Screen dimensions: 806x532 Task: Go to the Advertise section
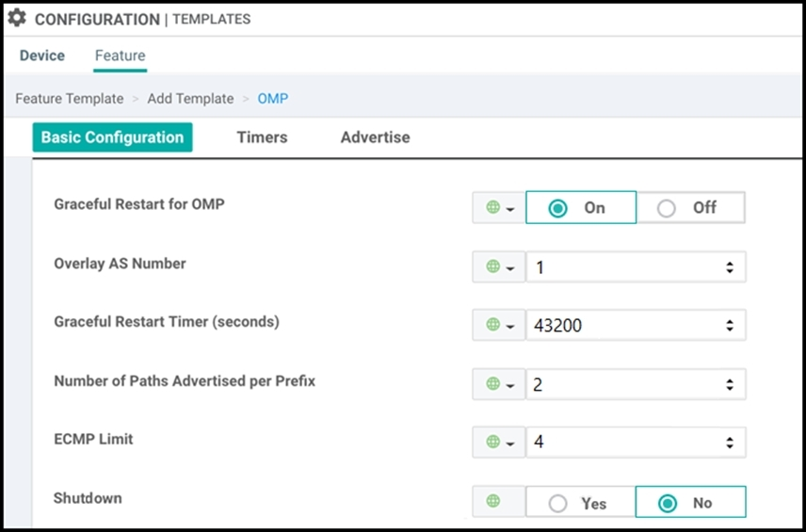376,137
